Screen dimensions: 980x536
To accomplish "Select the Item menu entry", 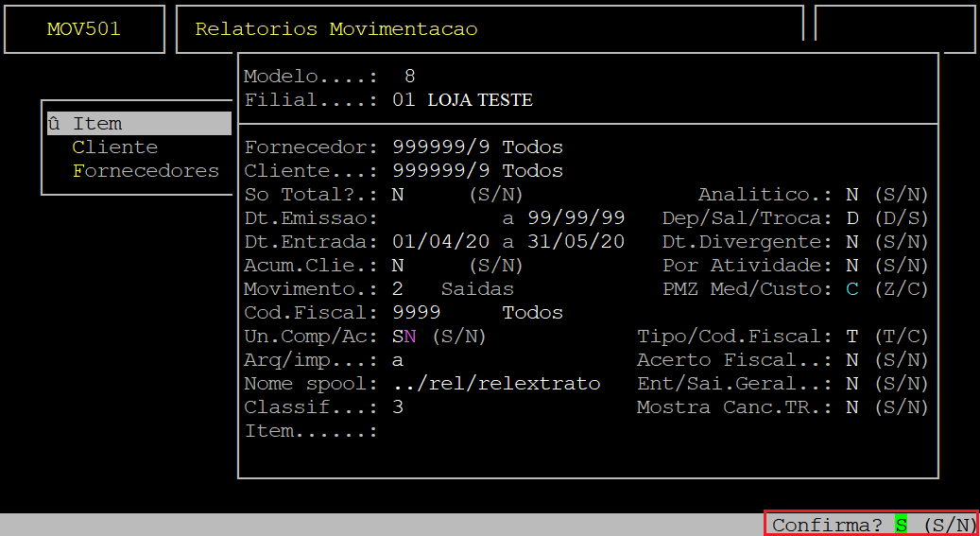I will 139,123.
